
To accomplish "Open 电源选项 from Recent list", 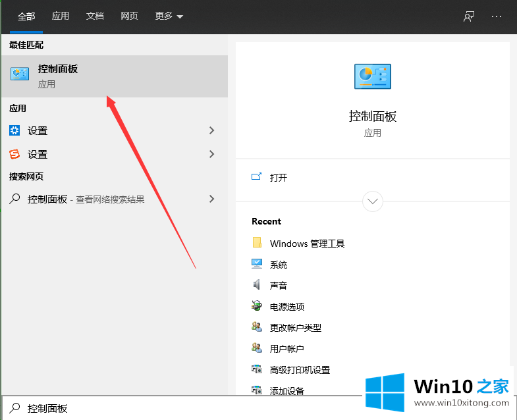I will [x=287, y=307].
